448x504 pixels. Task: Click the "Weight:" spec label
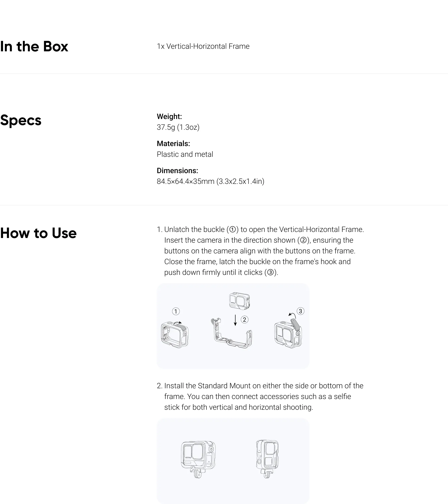pyautogui.click(x=169, y=116)
